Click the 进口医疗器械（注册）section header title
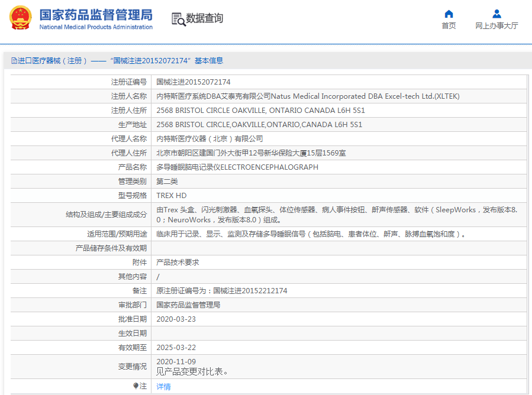Viewport: 532px width, 395px height. (53, 61)
